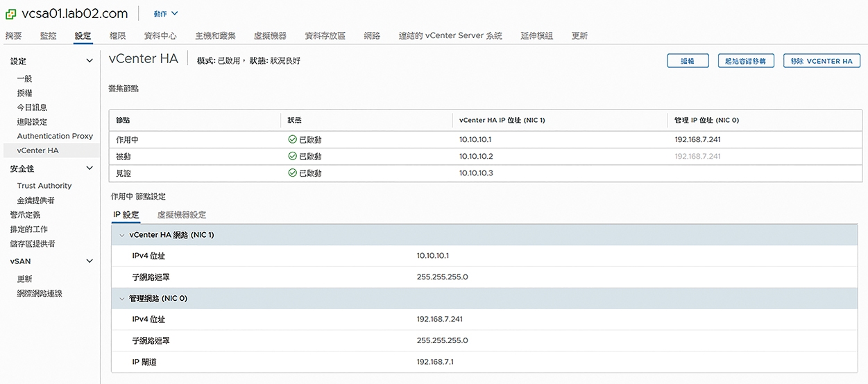This screenshot has height=384, width=868.
Task: Select the 見證 node row
Action: click(486, 173)
